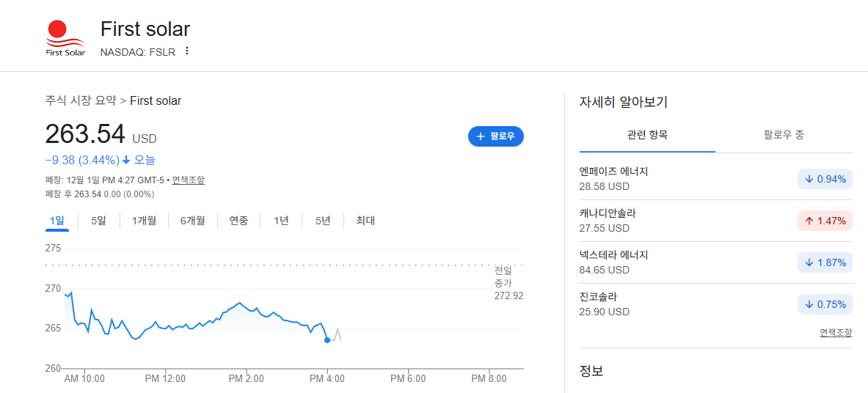This screenshot has width=868, height=393.
Task: Click the First Solar logo
Action: (65, 38)
